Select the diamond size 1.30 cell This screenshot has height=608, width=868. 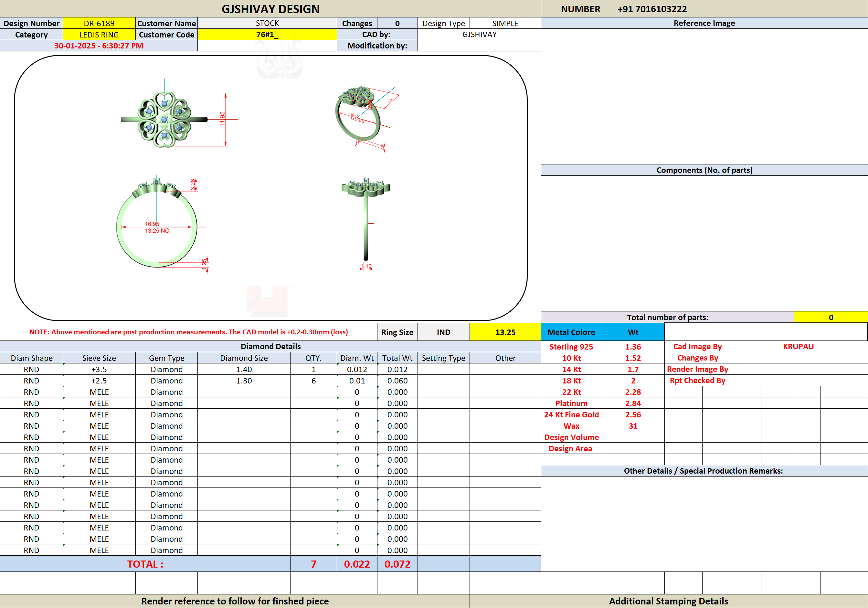point(244,381)
